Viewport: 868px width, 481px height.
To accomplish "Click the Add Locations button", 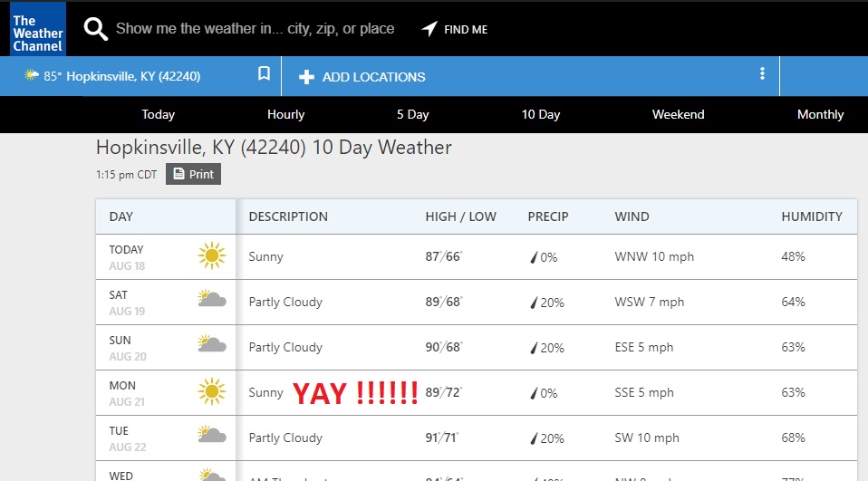I will (362, 77).
